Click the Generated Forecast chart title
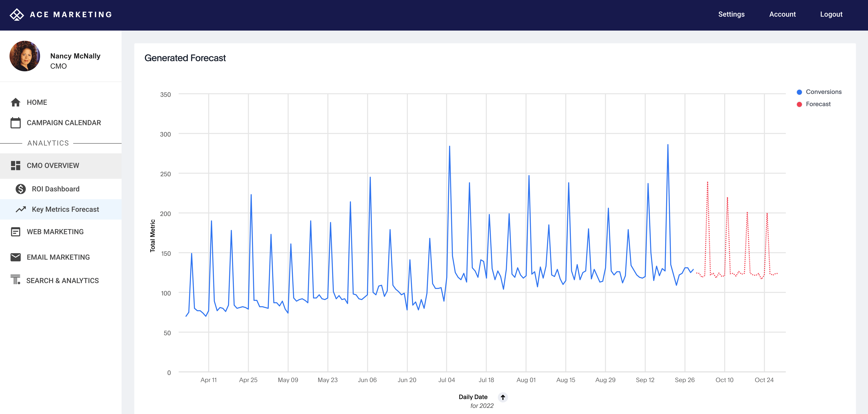 click(185, 58)
